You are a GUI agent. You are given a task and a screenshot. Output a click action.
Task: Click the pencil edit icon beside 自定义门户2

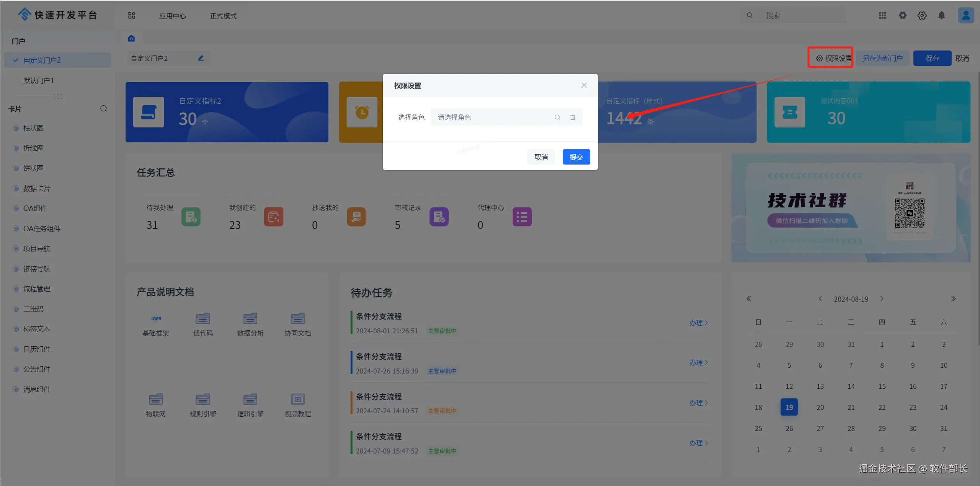click(x=201, y=58)
